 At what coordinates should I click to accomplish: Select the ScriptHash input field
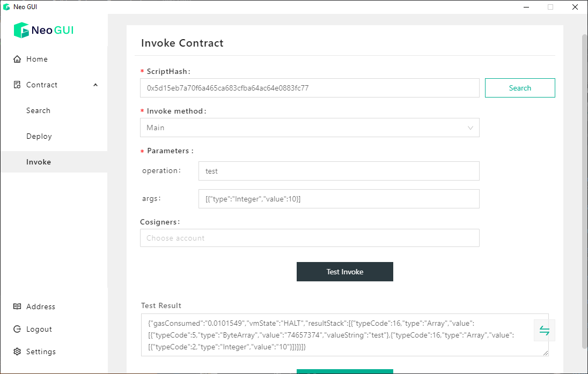click(x=310, y=87)
